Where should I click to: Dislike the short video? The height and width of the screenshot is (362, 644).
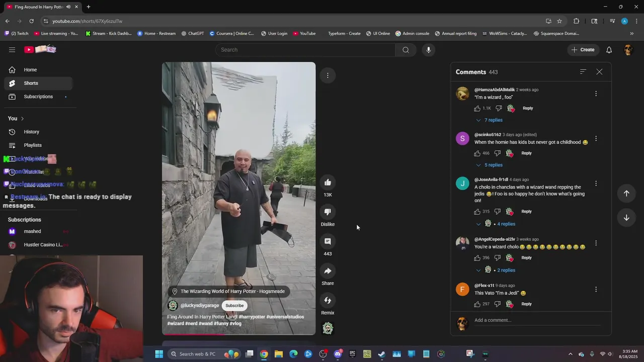pyautogui.click(x=328, y=212)
